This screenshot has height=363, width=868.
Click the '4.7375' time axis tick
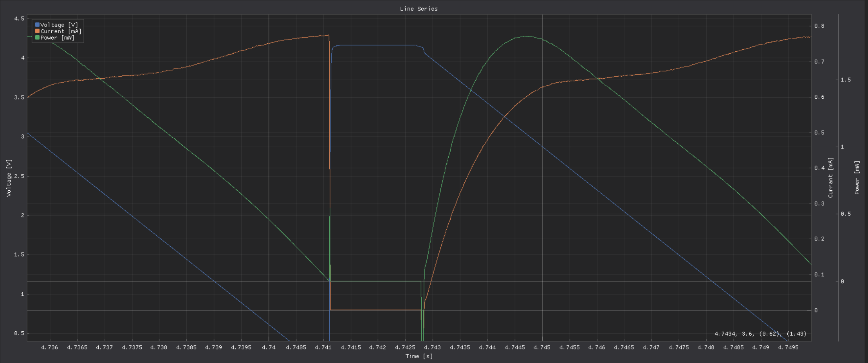132,347
